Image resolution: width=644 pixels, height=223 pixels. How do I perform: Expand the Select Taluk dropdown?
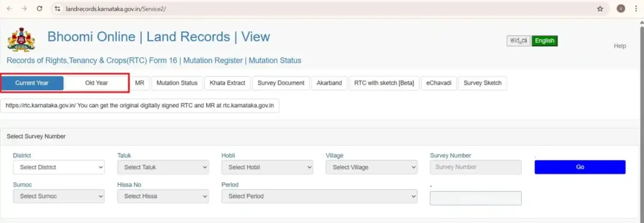(163, 167)
